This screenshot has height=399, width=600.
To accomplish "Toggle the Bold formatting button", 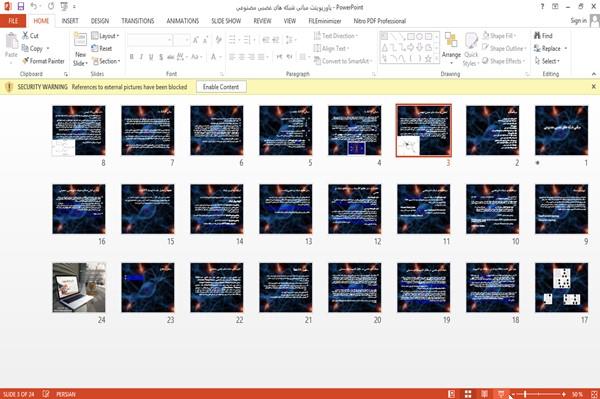I will click(132, 57).
